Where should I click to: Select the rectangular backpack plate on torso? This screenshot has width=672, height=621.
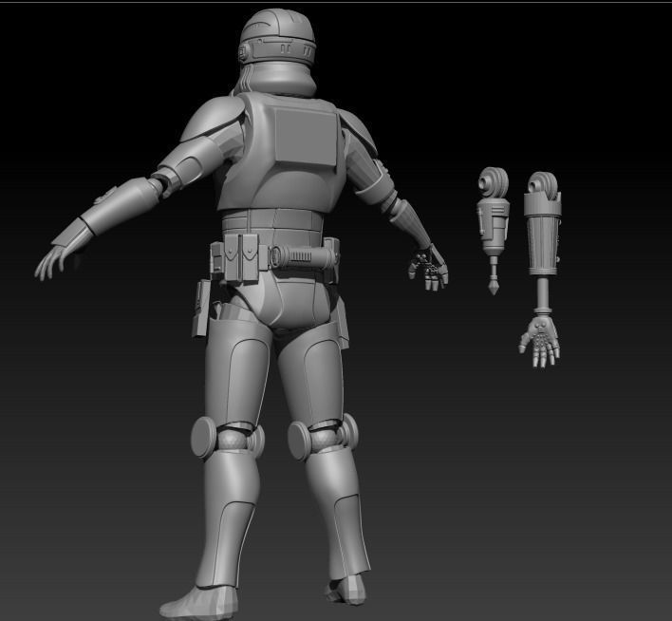coord(306,136)
